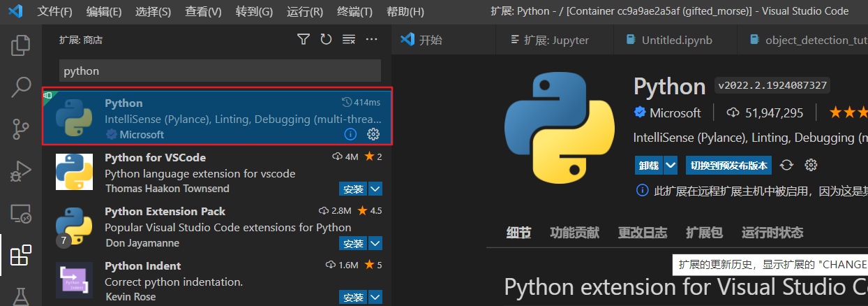Open the Search view in activity bar
The width and height of the screenshot is (868, 306).
[x=21, y=87]
